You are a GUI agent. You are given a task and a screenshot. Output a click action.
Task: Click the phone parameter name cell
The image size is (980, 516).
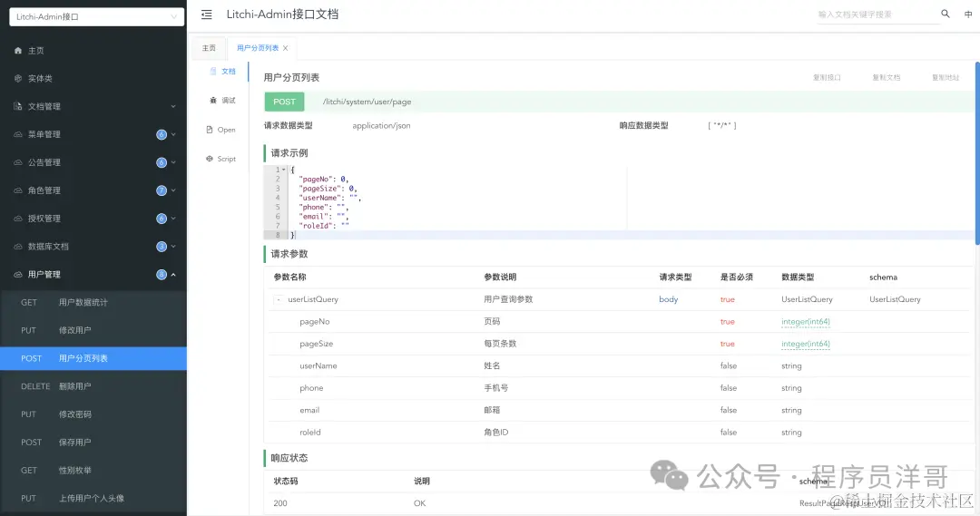click(x=311, y=388)
